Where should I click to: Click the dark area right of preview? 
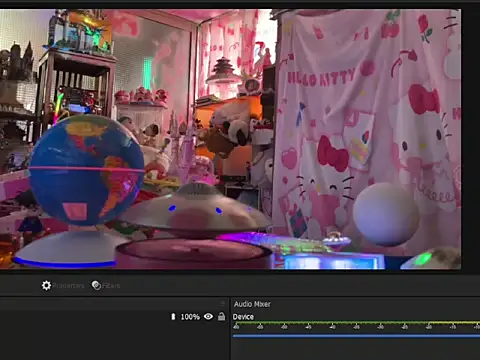471,140
